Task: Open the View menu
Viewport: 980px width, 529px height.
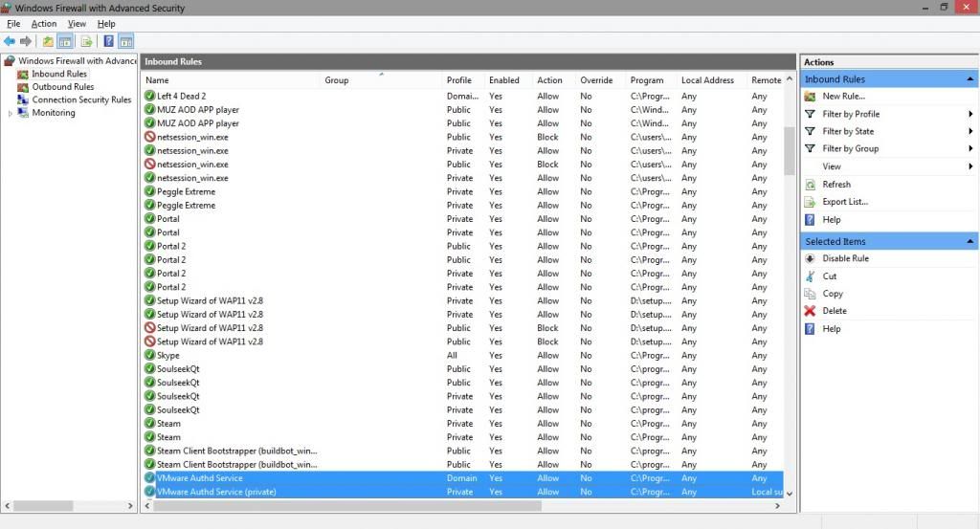Action: click(x=77, y=24)
